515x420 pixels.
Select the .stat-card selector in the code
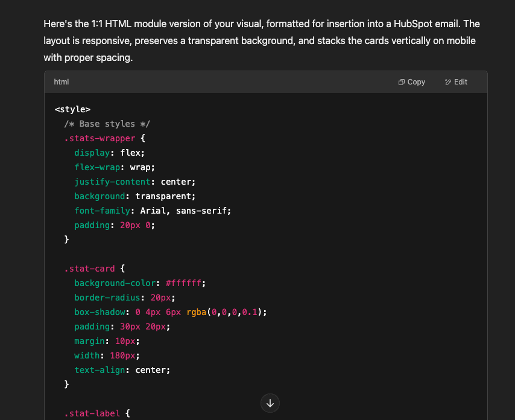pos(89,269)
